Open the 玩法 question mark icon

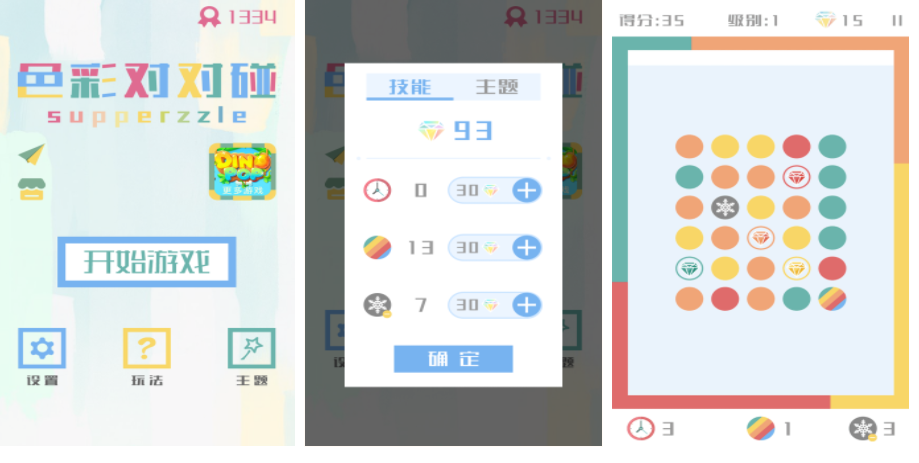pyautogui.click(x=147, y=348)
